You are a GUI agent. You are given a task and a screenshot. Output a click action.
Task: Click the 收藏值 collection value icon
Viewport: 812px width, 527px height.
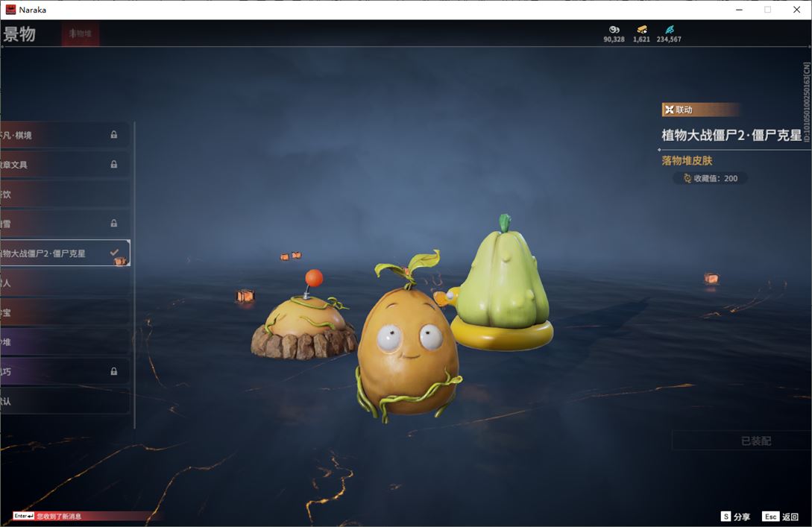click(x=687, y=179)
